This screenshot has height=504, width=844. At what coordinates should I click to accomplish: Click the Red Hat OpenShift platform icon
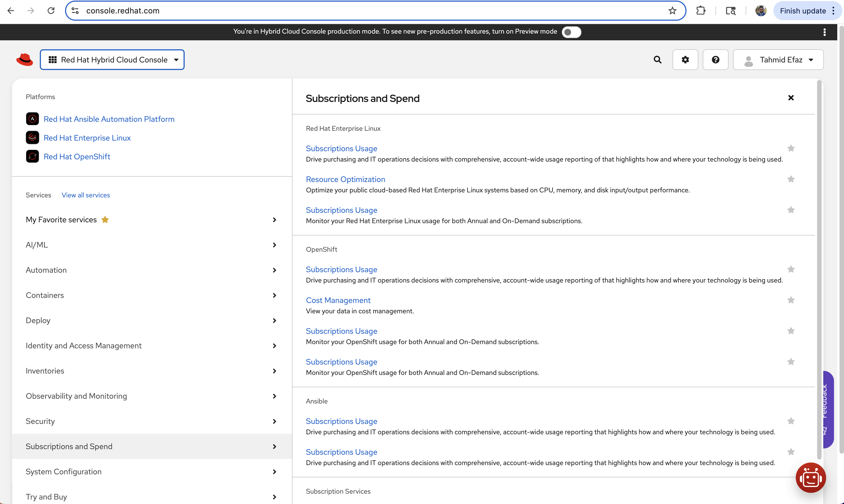(32, 157)
